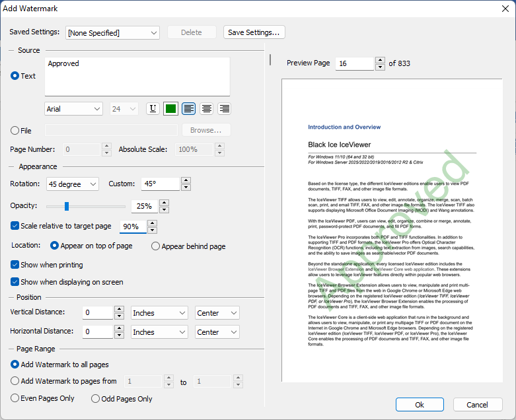Image resolution: width=516 pixels, height=420 pixels.
Task: Increase Horizontal Distance value
Action: point(119,328)
